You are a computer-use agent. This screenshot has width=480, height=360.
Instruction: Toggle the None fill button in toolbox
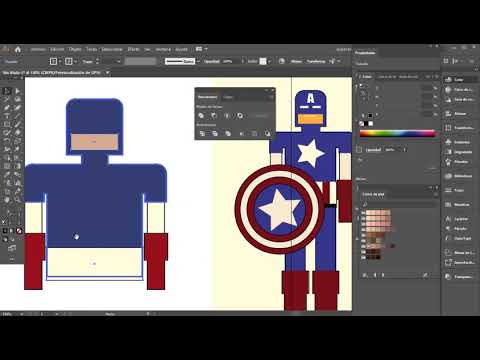pos(19,231)
